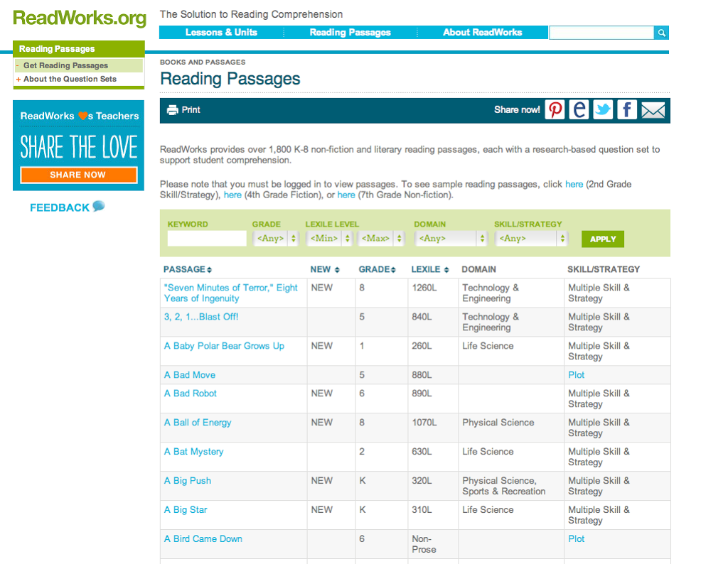The image size is (728, 564).
Task: Open the "A Bad Robot" passage
Action: point(191,394)
